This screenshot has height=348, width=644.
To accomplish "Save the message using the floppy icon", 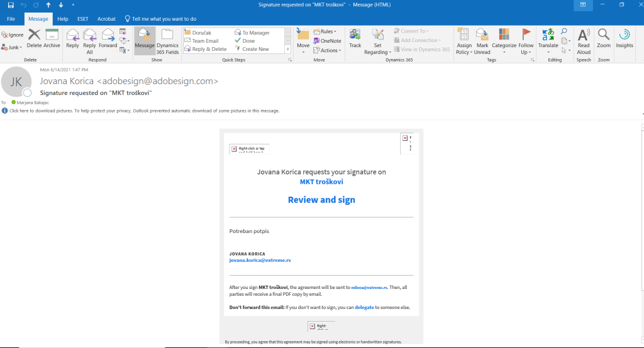I will [x=11, y=5].
